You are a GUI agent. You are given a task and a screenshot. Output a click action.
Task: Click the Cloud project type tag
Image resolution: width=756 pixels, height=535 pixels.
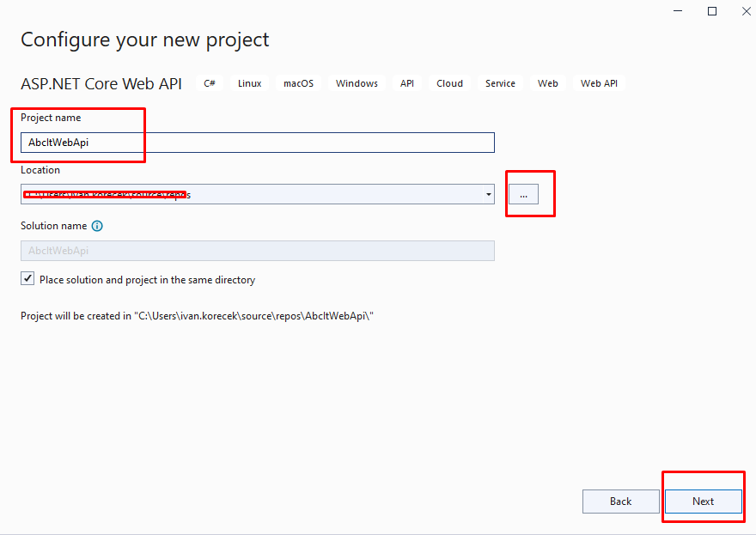click(449, 83)
